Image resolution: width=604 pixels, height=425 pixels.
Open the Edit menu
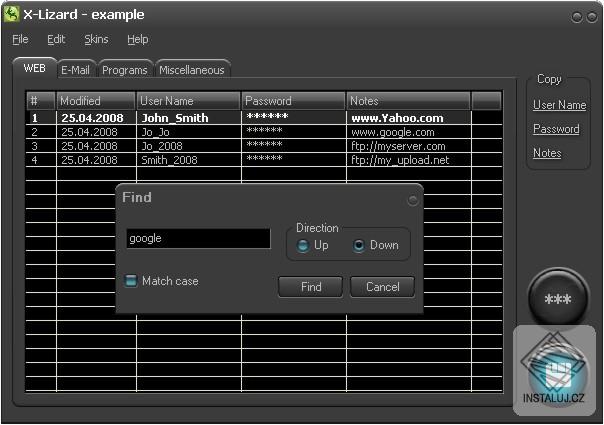(x=56, y=39)
